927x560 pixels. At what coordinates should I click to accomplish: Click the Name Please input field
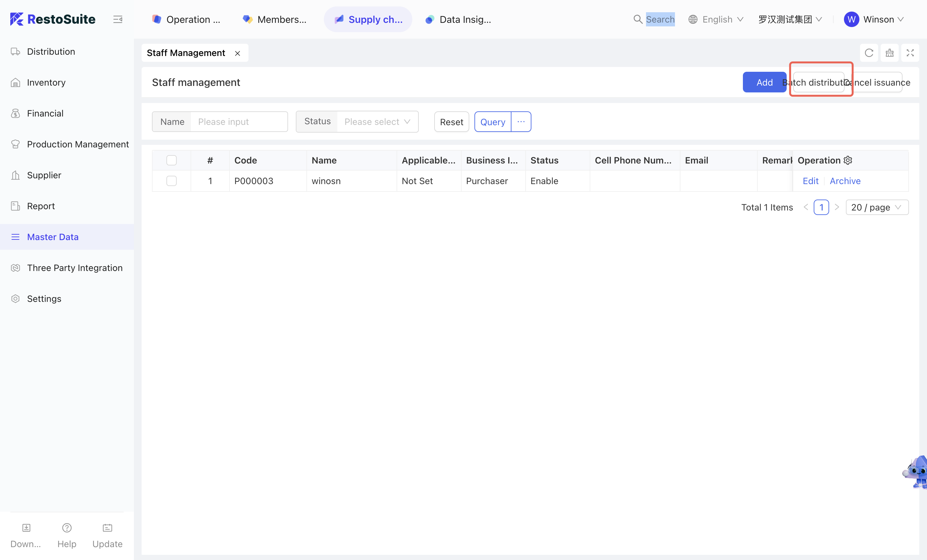[x=239, y=122]
